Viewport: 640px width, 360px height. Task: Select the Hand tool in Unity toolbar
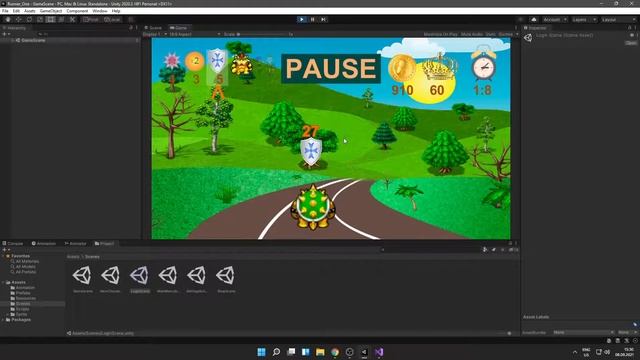coord(8,20)
